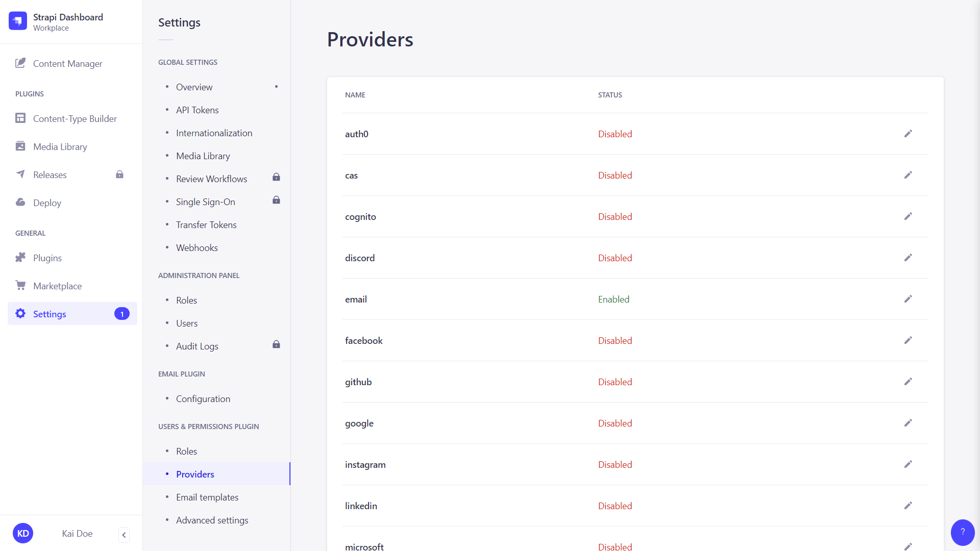Image resolution: width=980 pixels, height=551 pixels.
Task: Edit the github provider settings
Action: click(908, 382)
